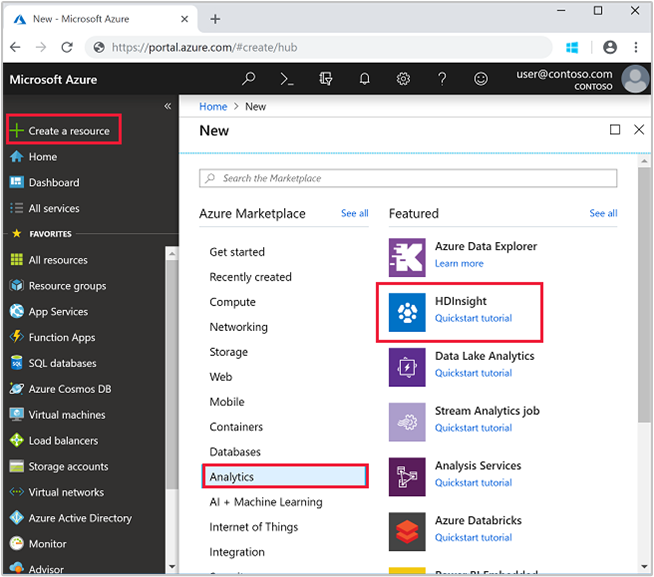Screen dimensions: 654x577
Task: Open All resources favorite
Action: [58, 260]
